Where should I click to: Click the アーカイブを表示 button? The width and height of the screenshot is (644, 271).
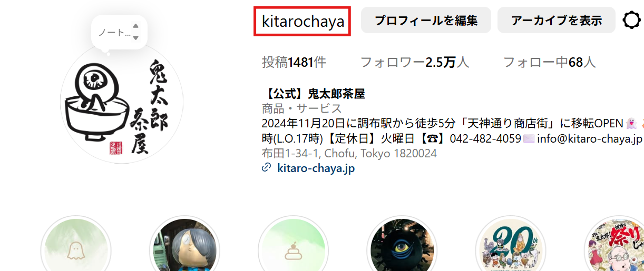[x=557, y=21]
